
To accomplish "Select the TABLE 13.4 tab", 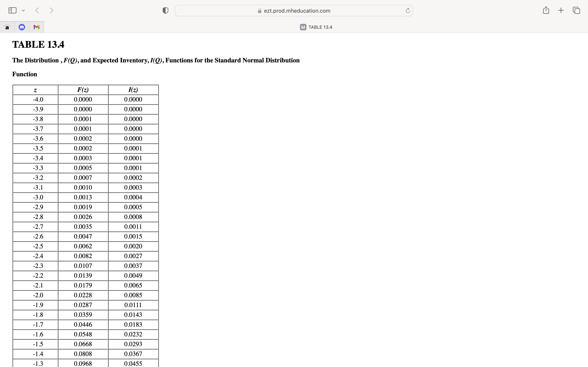I will click(320, 27).
